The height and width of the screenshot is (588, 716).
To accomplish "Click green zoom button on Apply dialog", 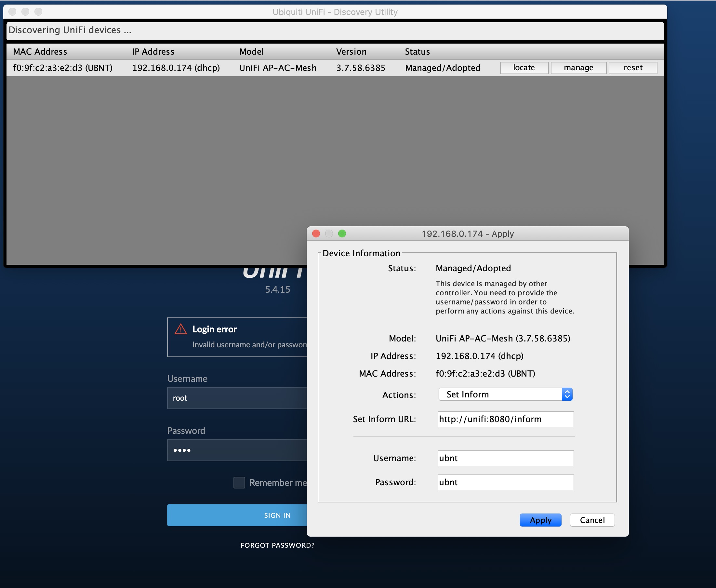I will pos(342,234).
